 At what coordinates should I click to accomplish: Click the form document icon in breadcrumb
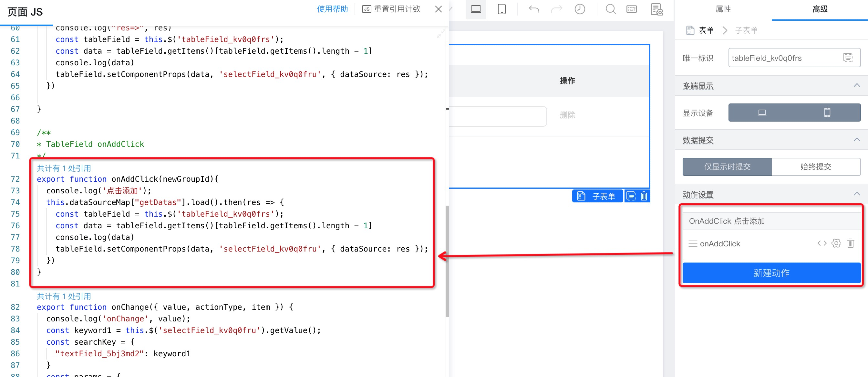pyautogui.click(x=690, y=30)
